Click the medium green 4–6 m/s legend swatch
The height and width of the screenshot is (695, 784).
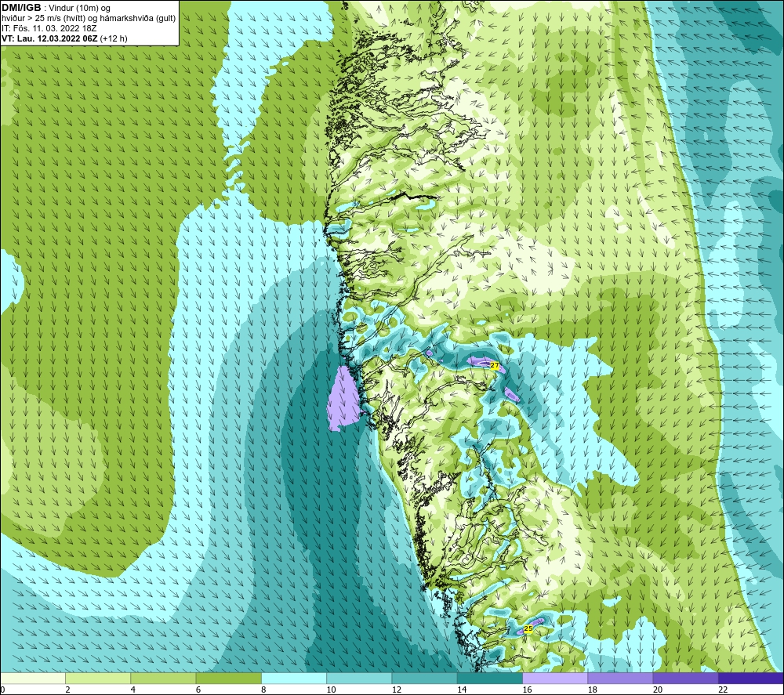click(164, 679)
